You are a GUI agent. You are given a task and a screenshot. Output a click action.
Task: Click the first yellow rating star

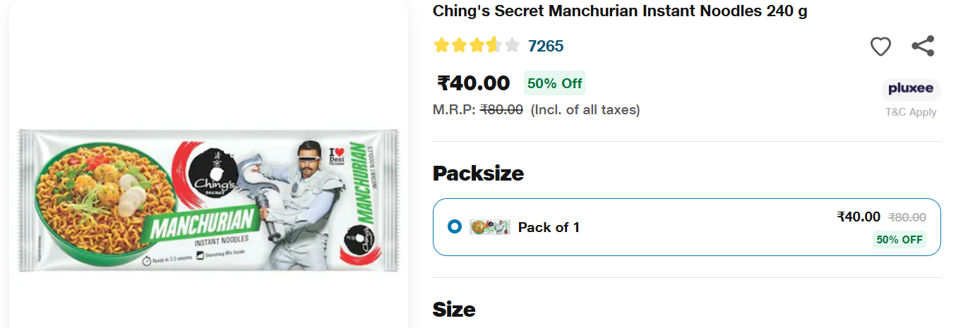441,46
